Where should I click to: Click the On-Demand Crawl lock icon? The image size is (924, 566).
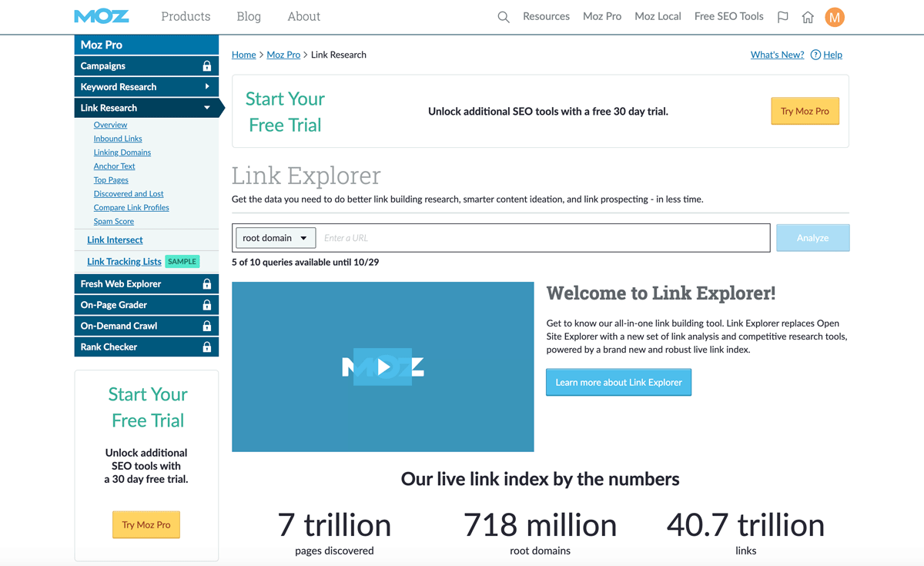click(206, 326)
